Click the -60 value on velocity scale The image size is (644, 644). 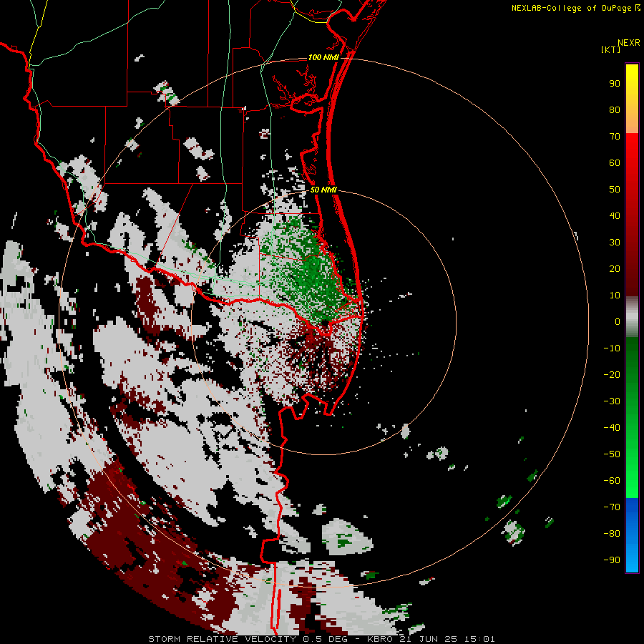(x=612, y=481)
